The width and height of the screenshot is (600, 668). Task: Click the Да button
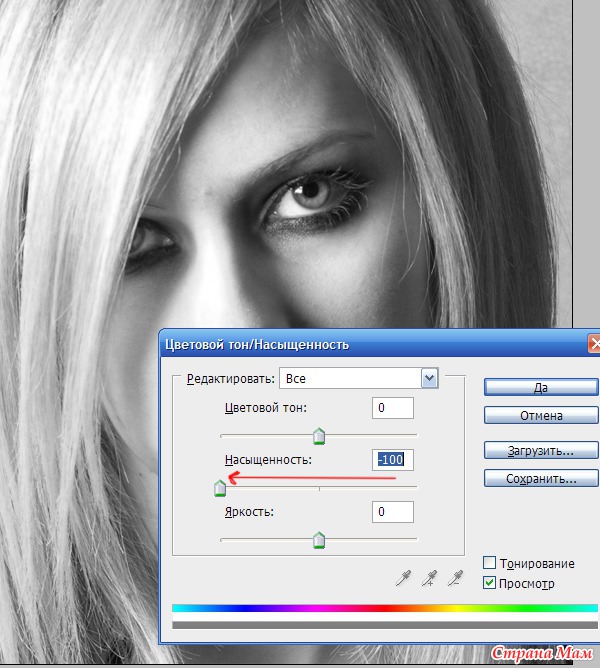[541, 388]
